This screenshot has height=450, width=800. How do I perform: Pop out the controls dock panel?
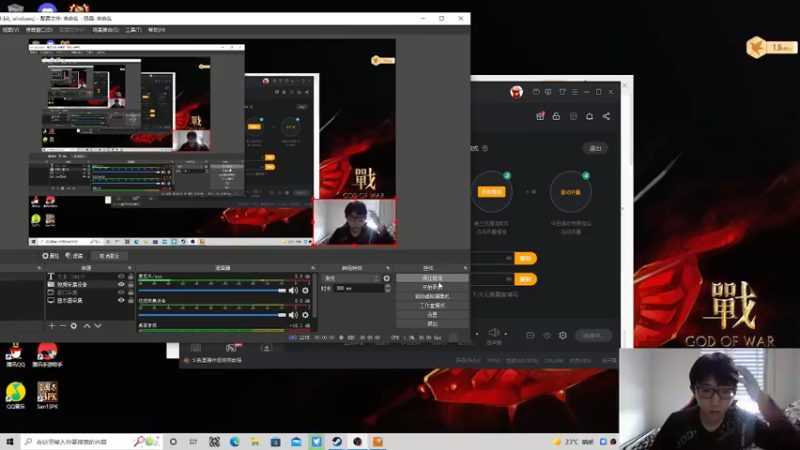click(465, 268)
